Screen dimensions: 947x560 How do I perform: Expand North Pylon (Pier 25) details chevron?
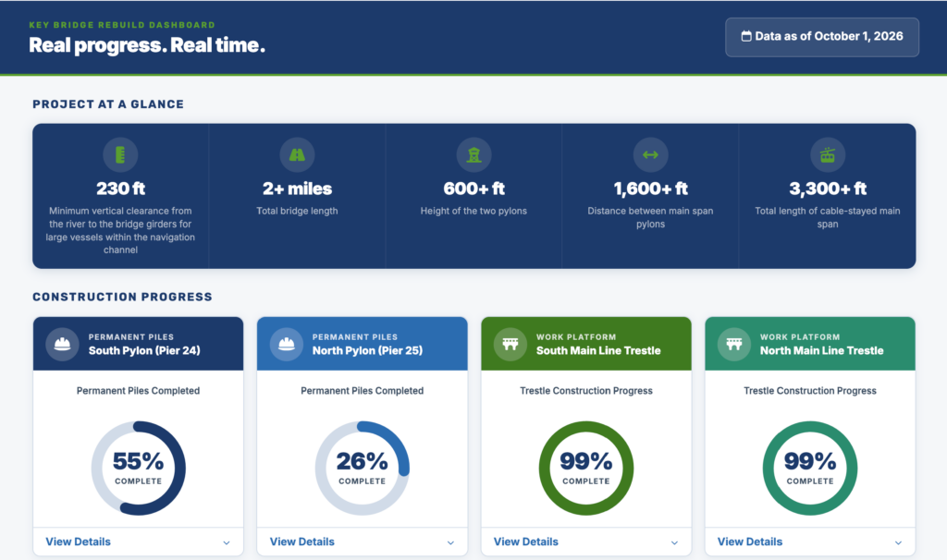click(x=450, y=542)
